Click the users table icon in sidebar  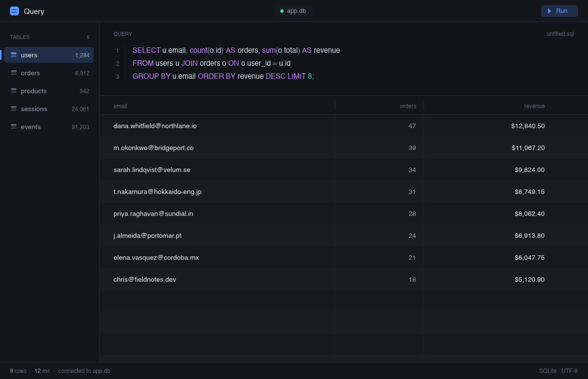click(x=14, y=55)
